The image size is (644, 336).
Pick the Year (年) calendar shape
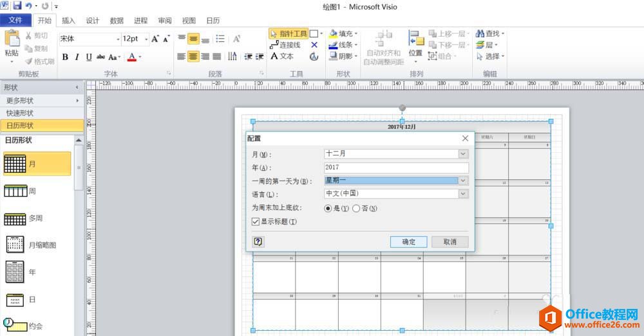tap(15, 272)
